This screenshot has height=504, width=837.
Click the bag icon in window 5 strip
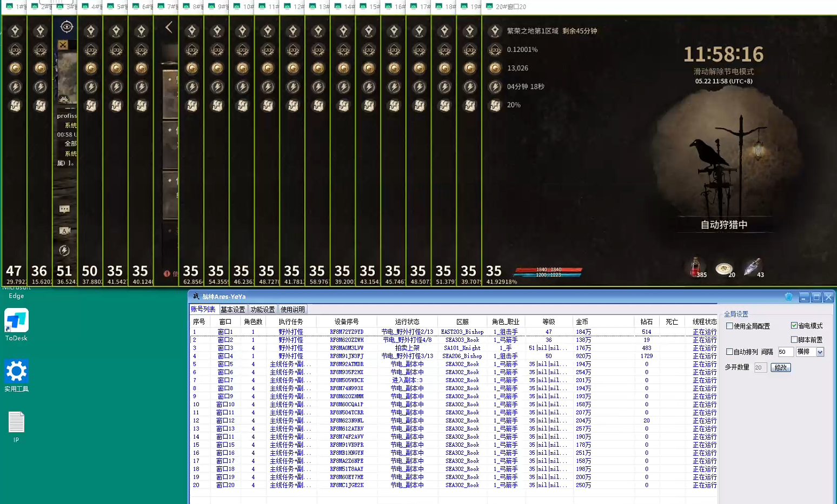click(x=116, y=105)
